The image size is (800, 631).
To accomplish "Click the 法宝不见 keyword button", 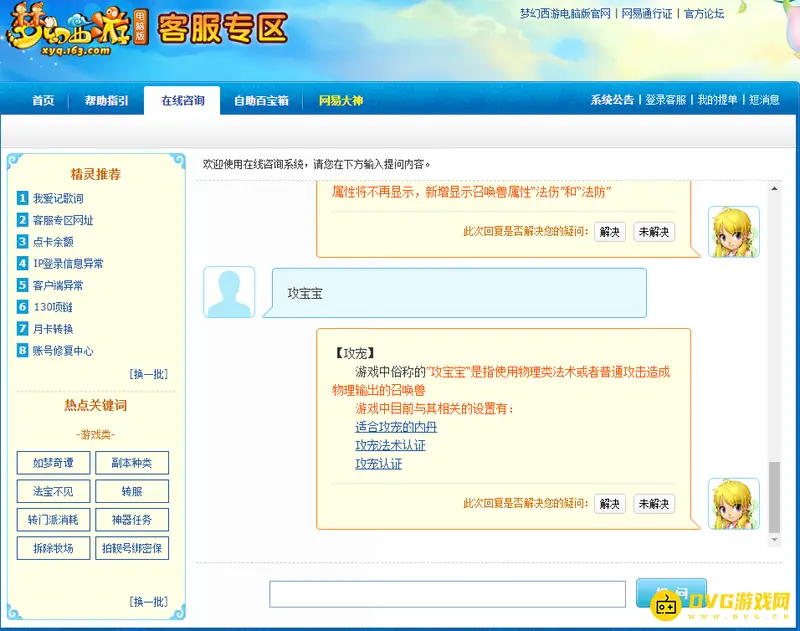I will 54,491.
